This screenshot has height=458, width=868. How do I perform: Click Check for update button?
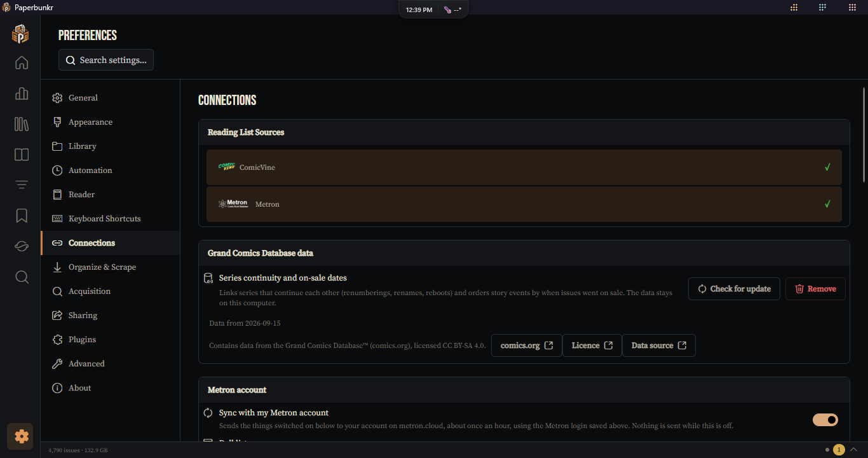coord(734,289)
